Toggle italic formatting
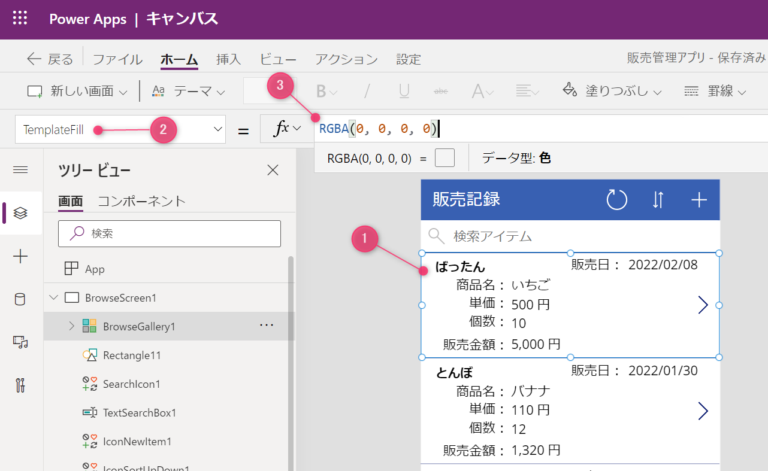Screen dimensions: 768x471 pyautogui.click(x=366, y=91)
